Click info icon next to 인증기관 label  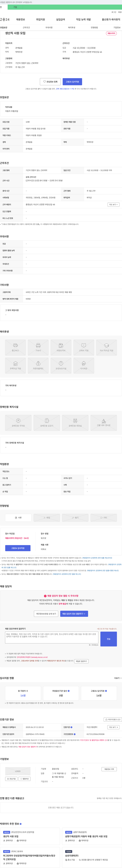71,727
